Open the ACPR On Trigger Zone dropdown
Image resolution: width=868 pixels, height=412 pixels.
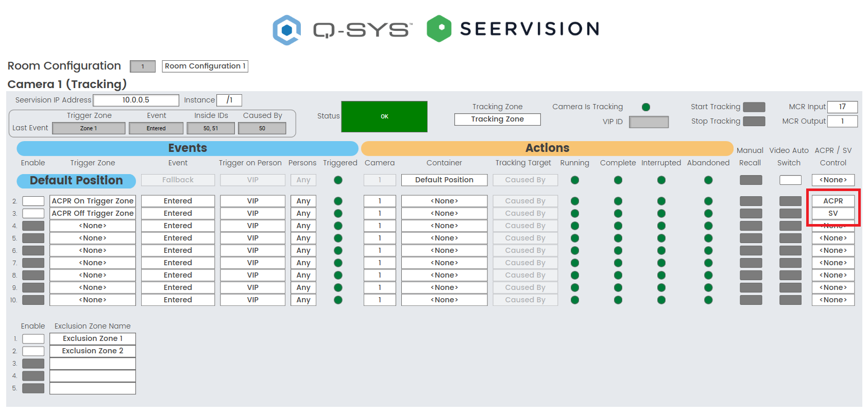click(93, 201)
